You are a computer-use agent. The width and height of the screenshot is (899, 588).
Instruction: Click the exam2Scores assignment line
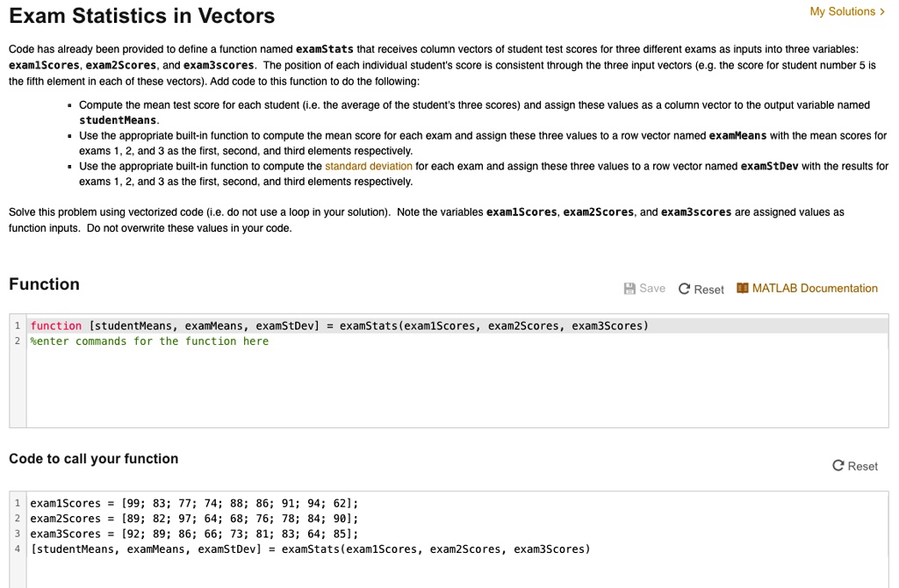click(x=194, y=518)
